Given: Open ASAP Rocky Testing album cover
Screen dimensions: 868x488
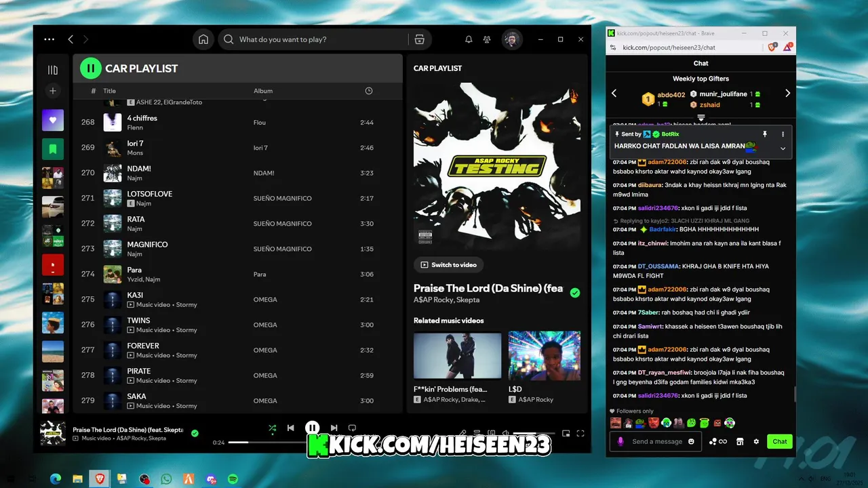Looking at the screenshot, I should 497,167.
